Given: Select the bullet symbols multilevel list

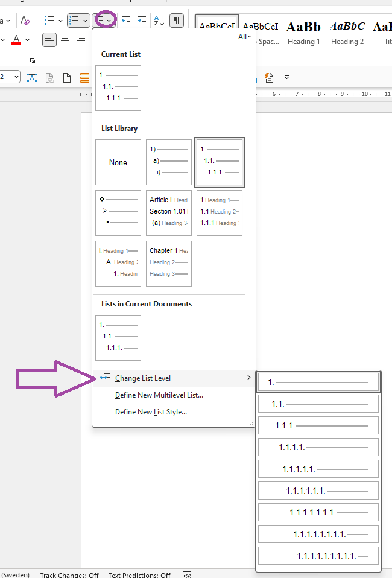Looking at the screenshot, I should pos(118,213).
